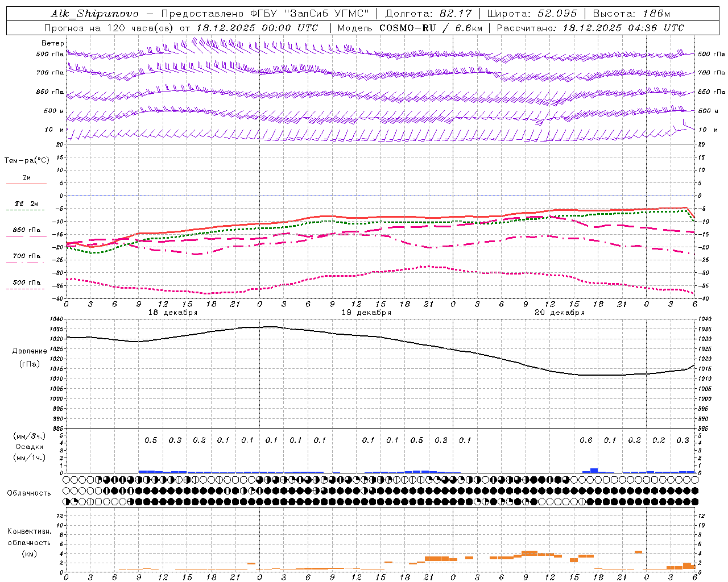Click the '(мм/3ч.)' precipitation unit label
Viewport: 728px width, 582px height.
(30, 436)
